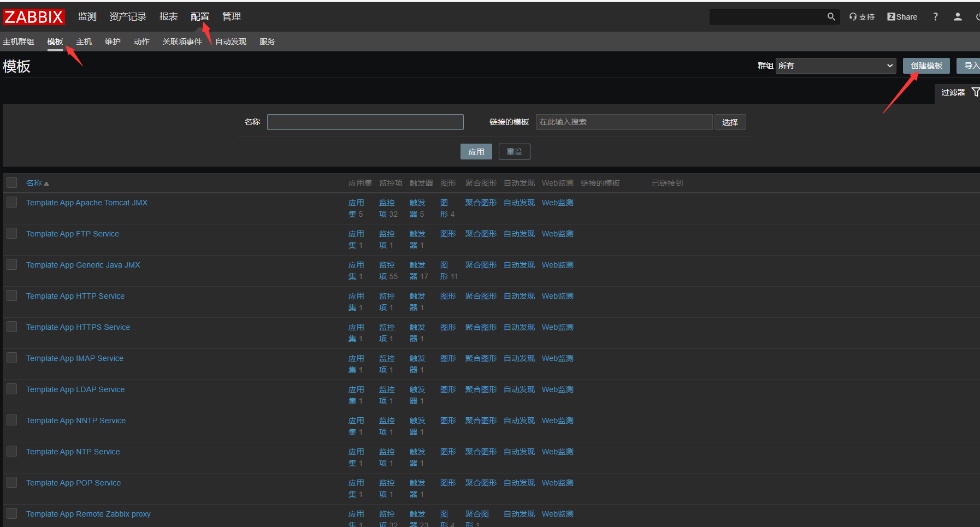This screenshot has width=980, height=527.
Task: Open 聚合图形 for FTP Service row
Action: (481, 234)
